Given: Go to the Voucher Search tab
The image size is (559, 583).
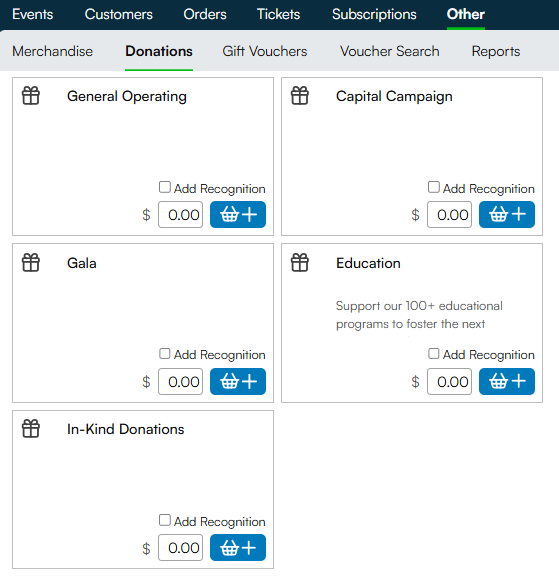Looking at the screenshot, I should point(390,51).
